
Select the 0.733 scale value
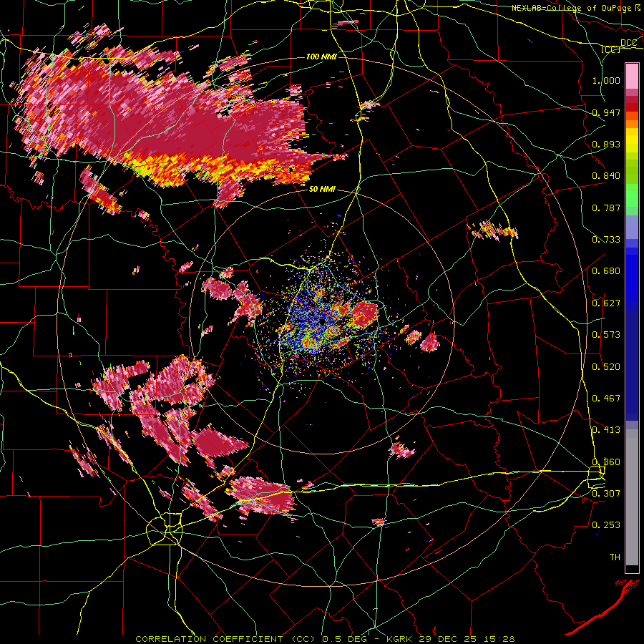click(x=606, y=240)
